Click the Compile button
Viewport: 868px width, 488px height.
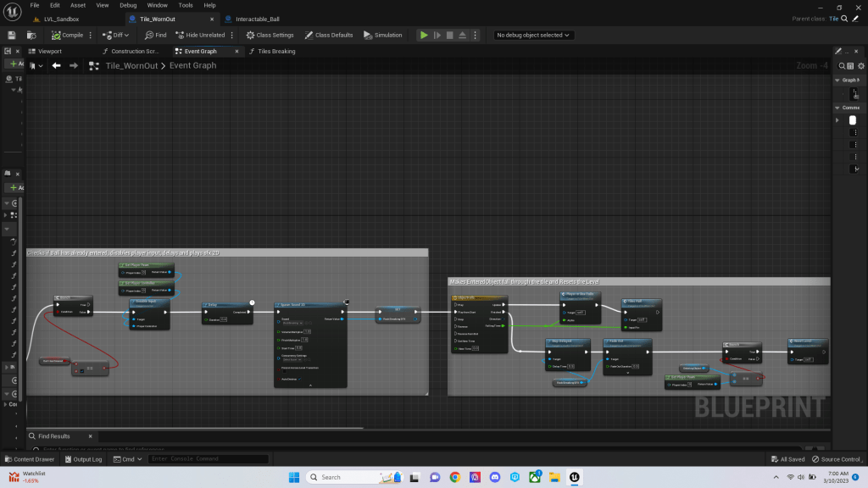(67, 35)
